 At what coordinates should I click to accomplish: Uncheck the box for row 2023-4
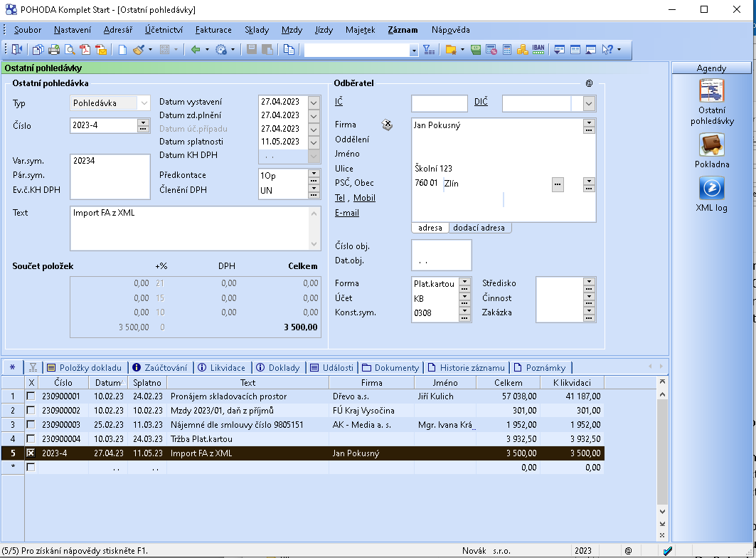[x=31, y=453]
